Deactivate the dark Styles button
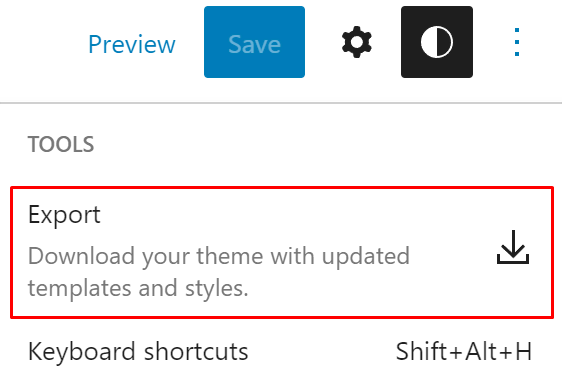 pyautogui.click(x=437, y=42)
